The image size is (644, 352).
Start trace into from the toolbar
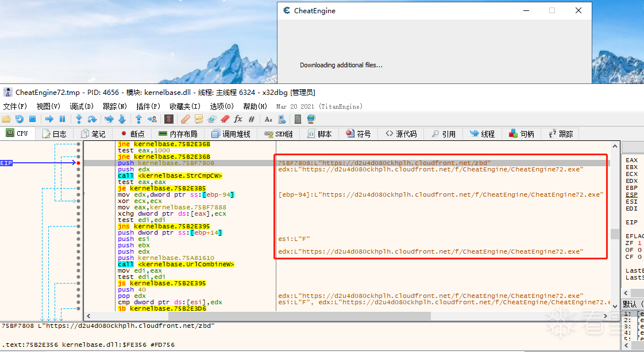click(x=109, y=119)
